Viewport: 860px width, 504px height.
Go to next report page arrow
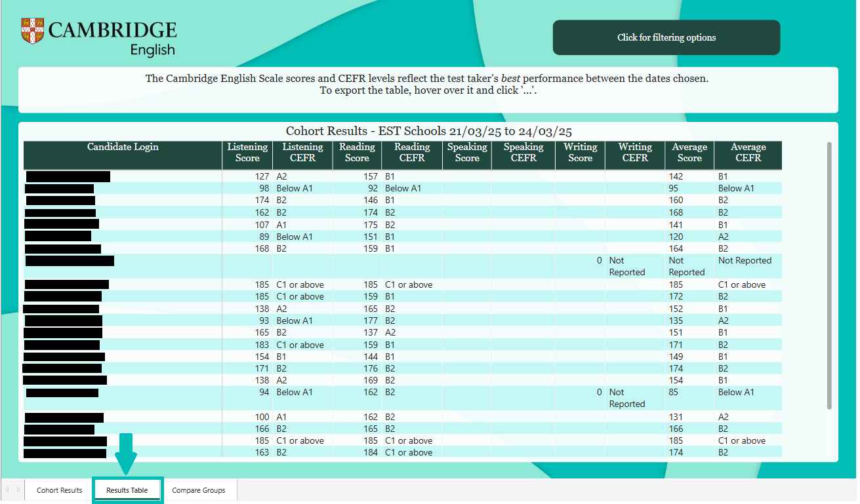[18, 490]
